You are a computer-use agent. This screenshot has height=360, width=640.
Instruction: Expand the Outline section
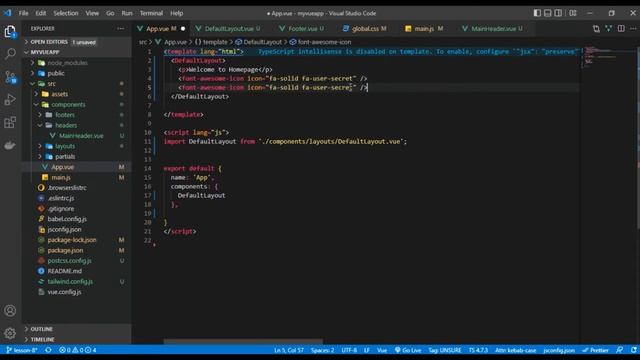(77, 329)
